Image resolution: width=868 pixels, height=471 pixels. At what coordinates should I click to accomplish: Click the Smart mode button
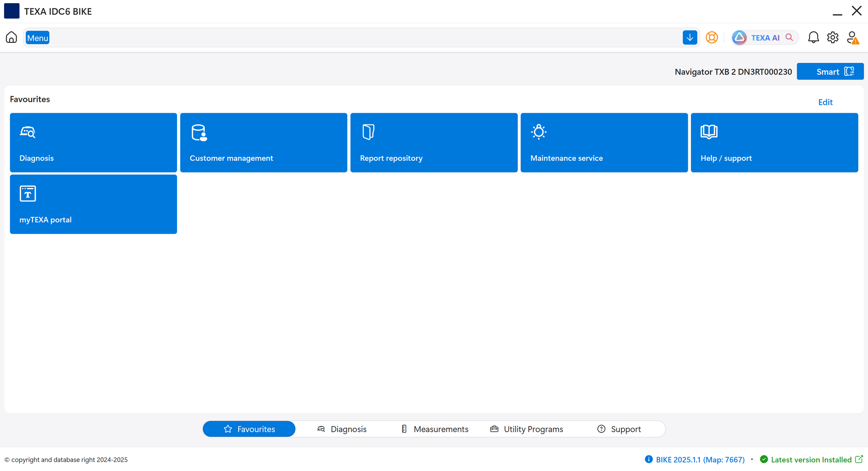(830, 71)
